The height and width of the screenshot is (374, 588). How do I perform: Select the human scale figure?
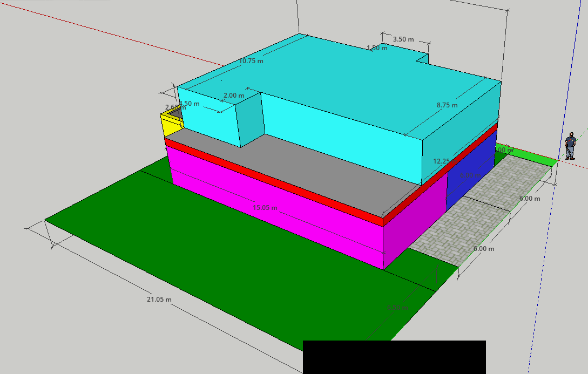(x=570, y=146)
